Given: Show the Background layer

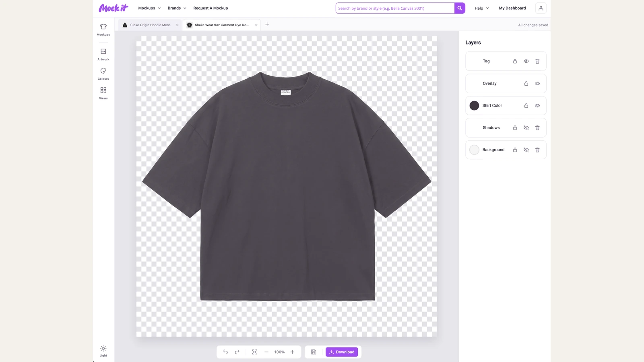Looking at the screenshot, I should pos(526,150).
